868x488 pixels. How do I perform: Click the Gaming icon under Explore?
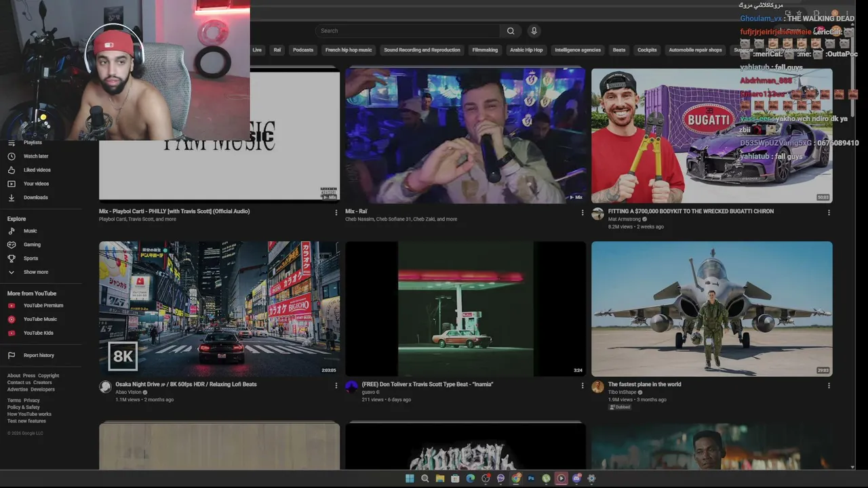click(12, 245)
